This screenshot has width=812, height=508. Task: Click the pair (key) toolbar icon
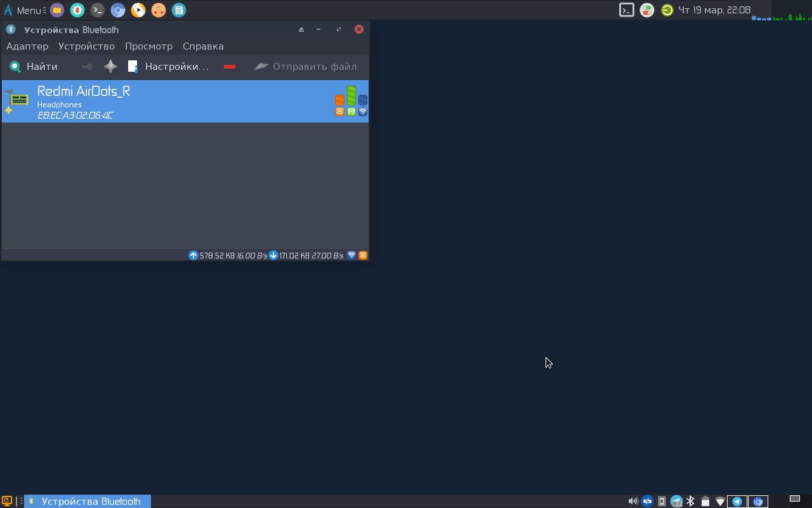[x=87, y=66]
